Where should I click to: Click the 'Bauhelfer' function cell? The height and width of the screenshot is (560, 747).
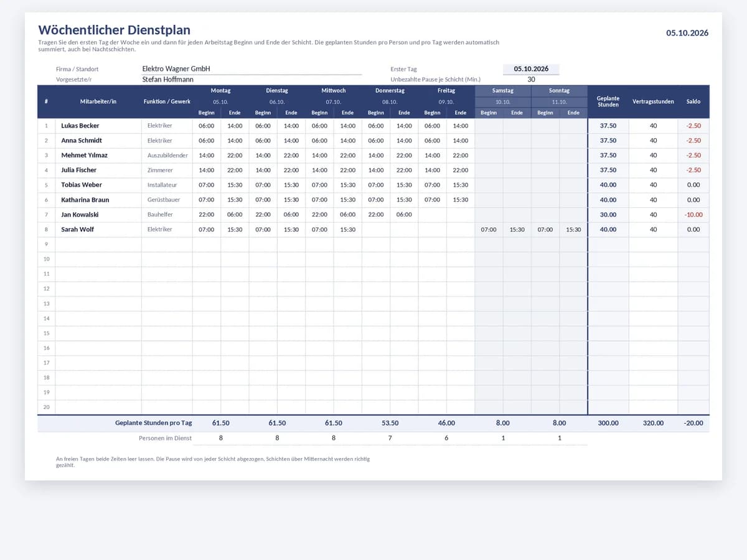167,215
